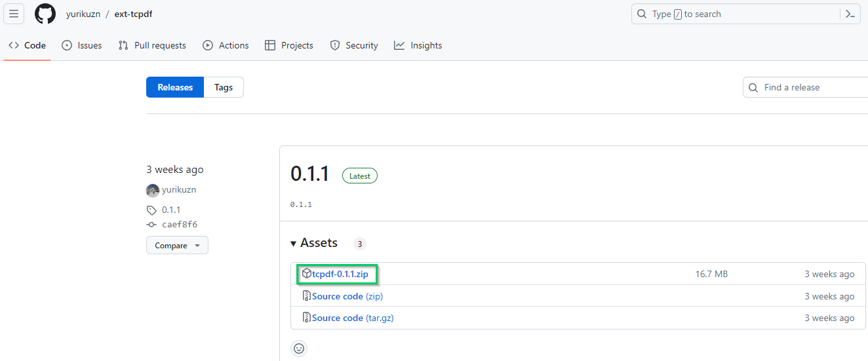Click the tag icon beside 0.1.1
This screenshot has width=868, height=361.
pos(151,210)
